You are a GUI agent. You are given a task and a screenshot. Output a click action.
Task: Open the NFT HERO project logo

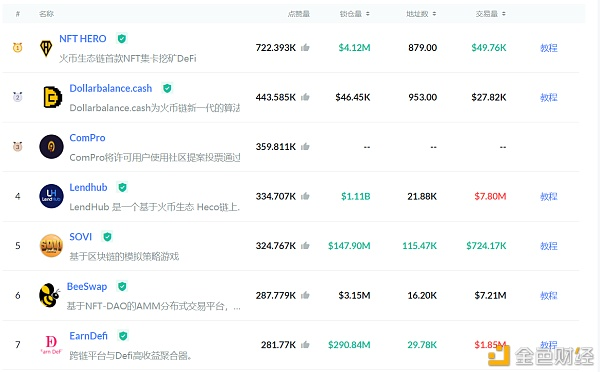tap(46, 48)
